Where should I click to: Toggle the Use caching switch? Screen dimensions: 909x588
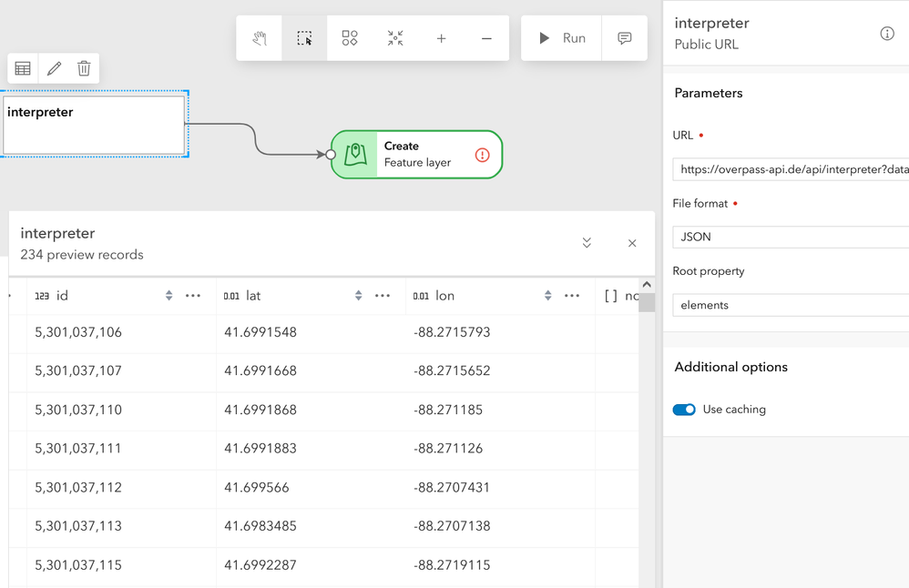(x=684, y=410)
